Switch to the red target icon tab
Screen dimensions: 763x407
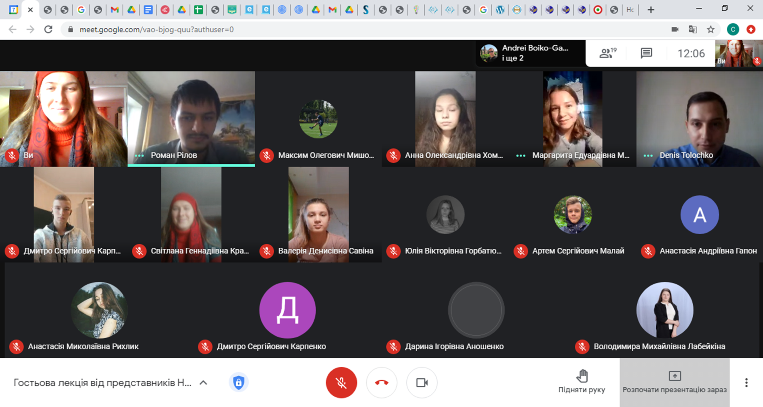(x=598, y=9)
